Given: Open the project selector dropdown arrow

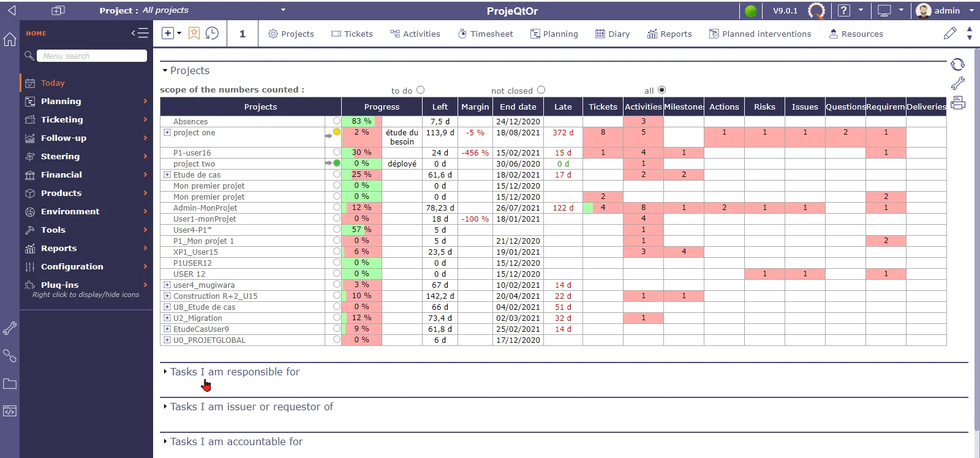Looking at the screenshot, I should click(x=283, y=10).
